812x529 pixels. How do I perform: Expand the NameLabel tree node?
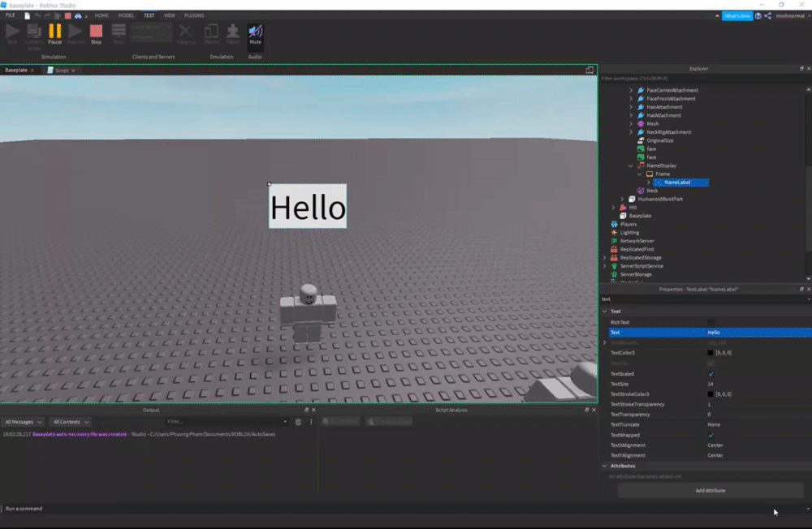coord(648,183)
